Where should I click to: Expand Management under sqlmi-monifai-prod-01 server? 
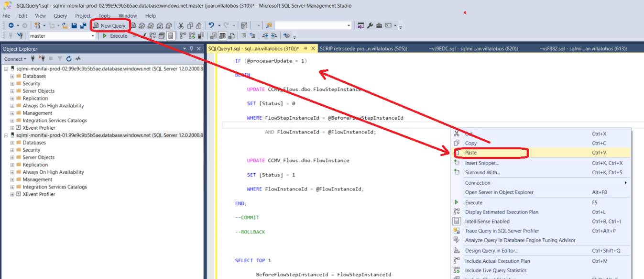(12, 179)
